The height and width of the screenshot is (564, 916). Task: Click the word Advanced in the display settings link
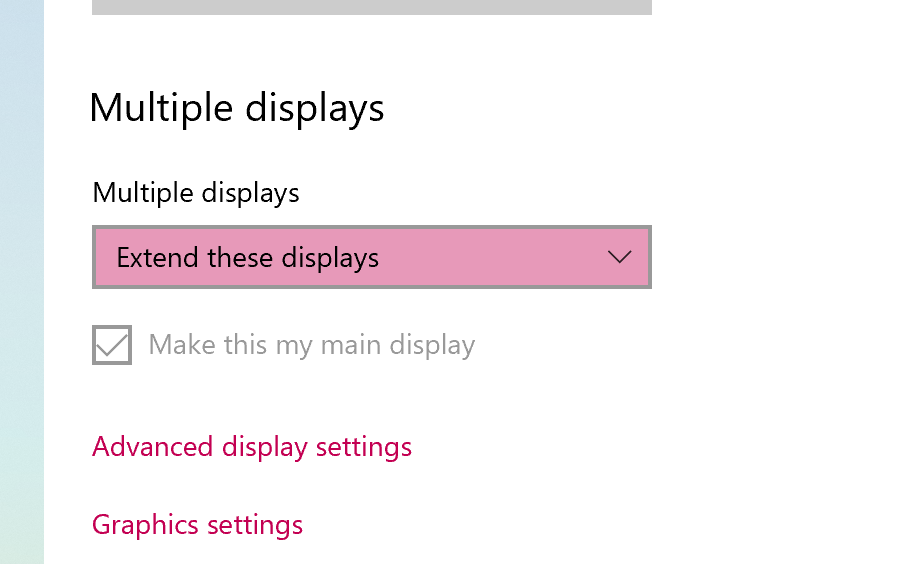[x=152, y=447]
